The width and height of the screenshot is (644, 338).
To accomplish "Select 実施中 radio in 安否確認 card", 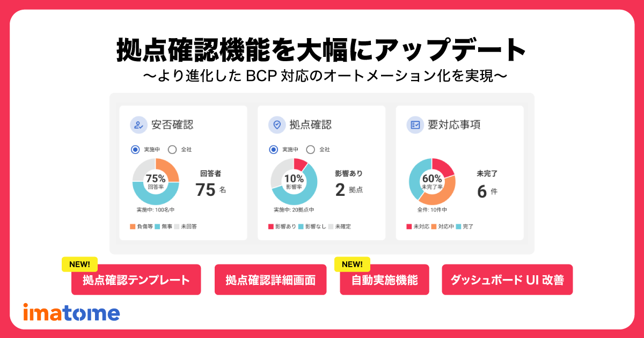I will [x=136, y=150].
